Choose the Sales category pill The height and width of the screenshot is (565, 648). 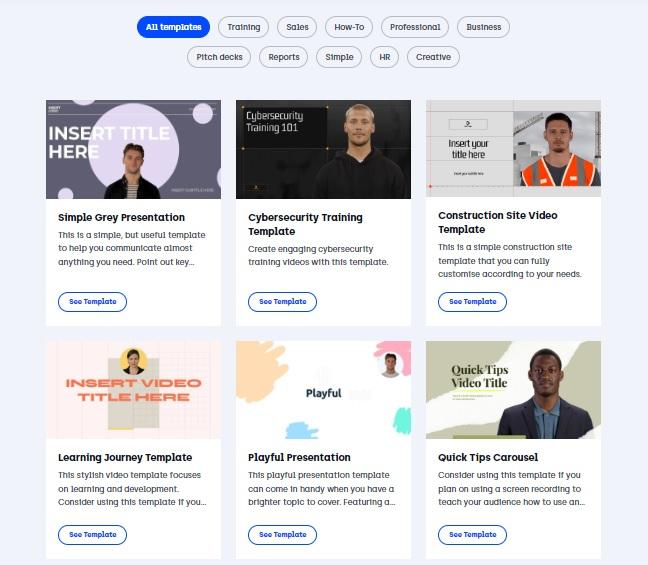(297, 27)
